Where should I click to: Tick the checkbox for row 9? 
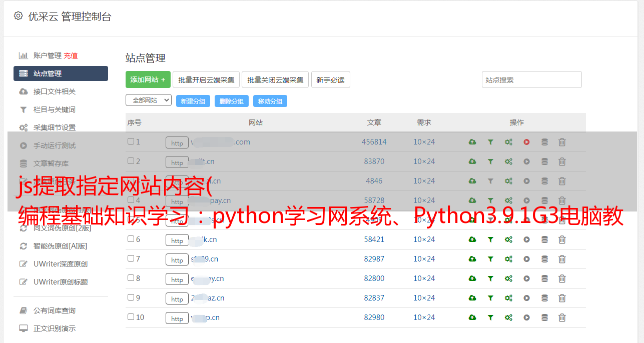tap(131, 297)
